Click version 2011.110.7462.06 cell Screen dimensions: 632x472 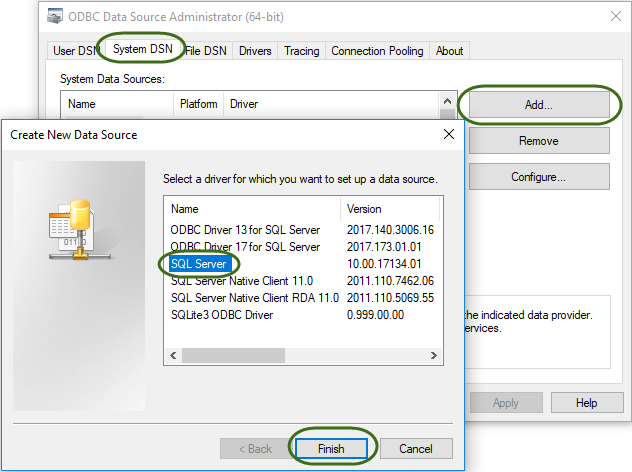pos(390,281)
